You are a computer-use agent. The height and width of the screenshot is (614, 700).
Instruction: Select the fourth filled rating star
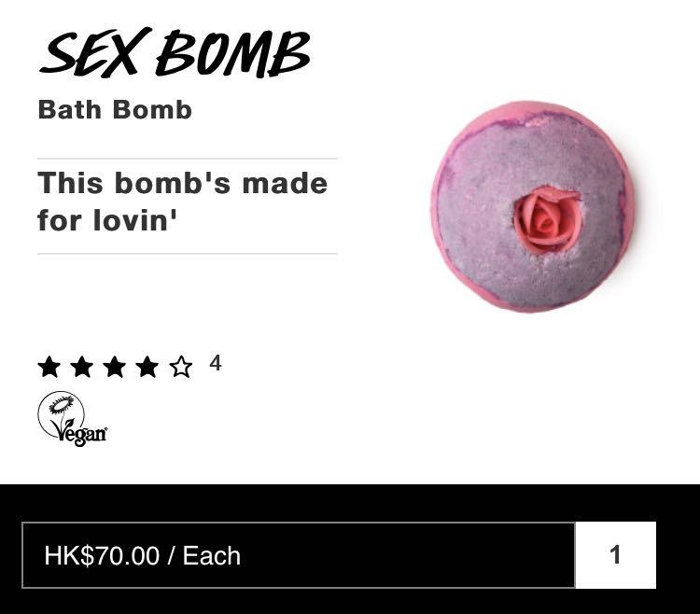(x=147, y=367)
